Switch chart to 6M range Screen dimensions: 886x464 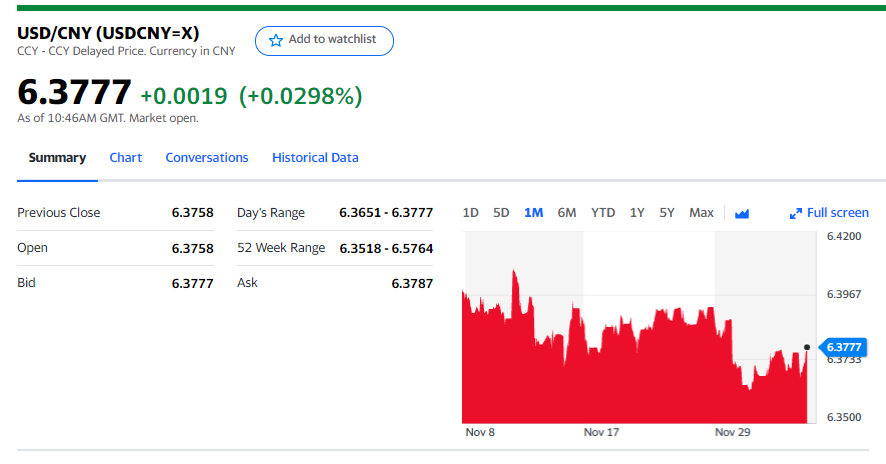tap(567, 213)
